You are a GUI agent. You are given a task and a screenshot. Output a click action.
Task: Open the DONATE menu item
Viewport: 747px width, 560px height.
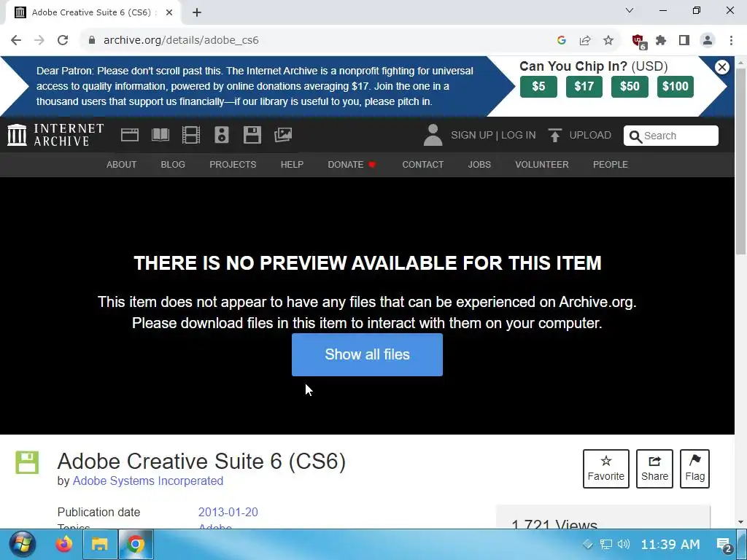pos(352,164)
